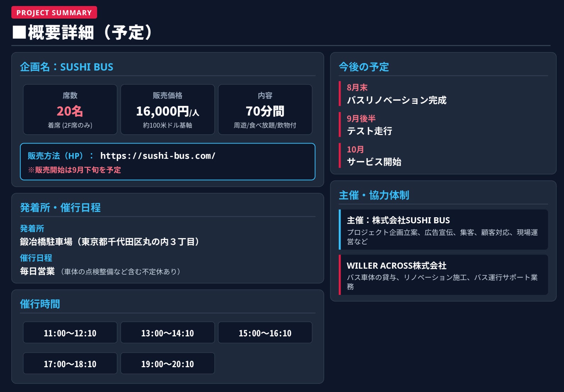Click the 販売価格 16,000円 card
The image size is (564, 392).
(x=167, y=110)
